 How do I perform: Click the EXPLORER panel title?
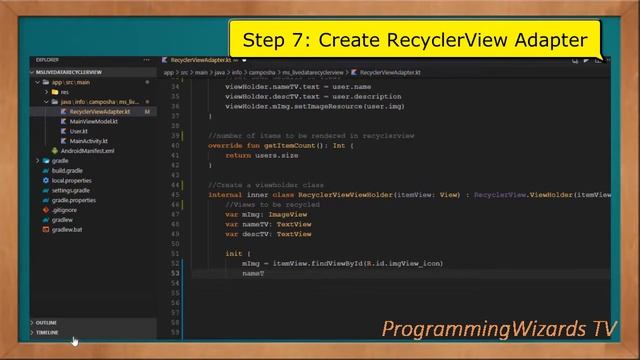pyautogui.click(x=47, y=60)
